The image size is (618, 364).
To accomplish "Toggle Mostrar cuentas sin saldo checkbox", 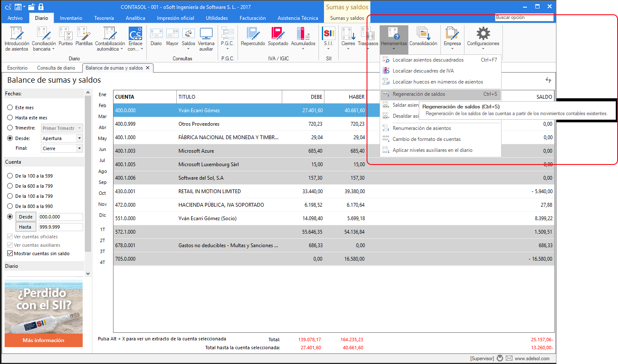I will pyautogui.click(x=10, y=253).
